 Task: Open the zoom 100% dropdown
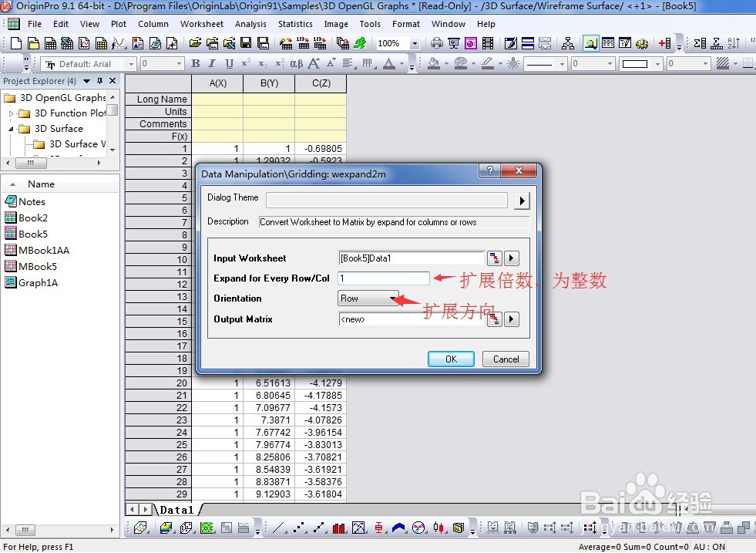pyautogui.click(x=414, y=43)
